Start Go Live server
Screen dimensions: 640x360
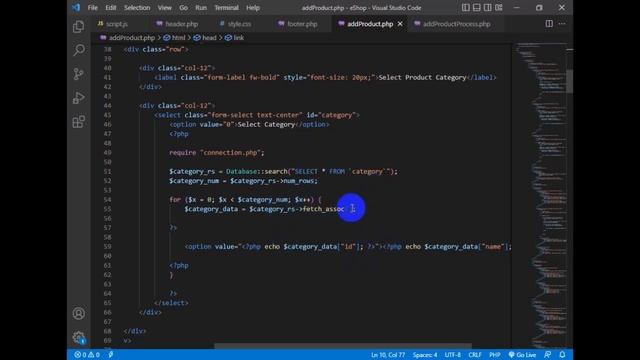(x=522, y=355)
